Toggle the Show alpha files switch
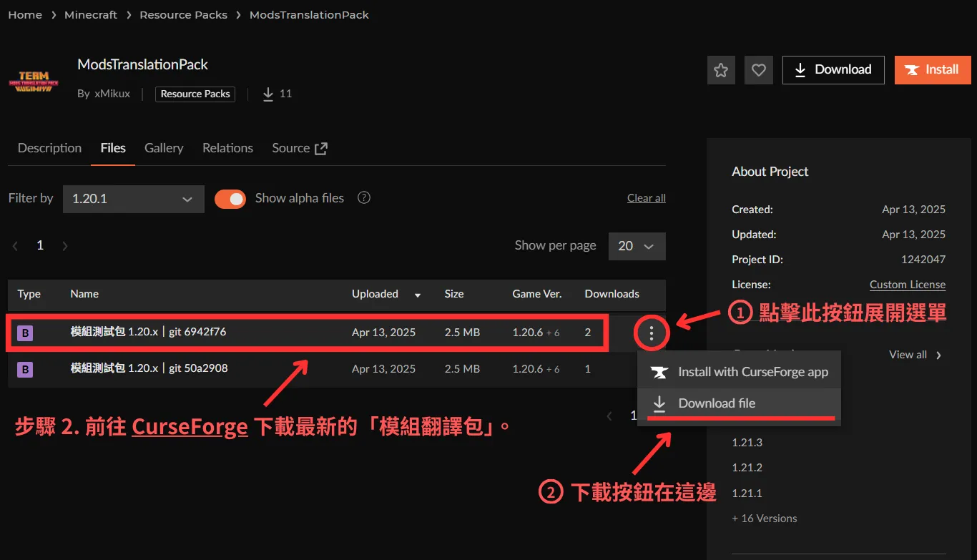 [x=230, y=199]
